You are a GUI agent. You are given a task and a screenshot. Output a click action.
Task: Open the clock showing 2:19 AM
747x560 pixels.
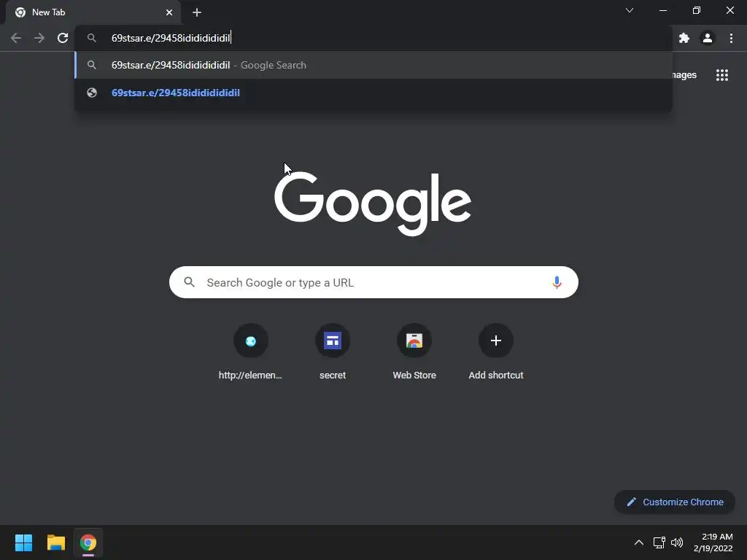(713, 542)
